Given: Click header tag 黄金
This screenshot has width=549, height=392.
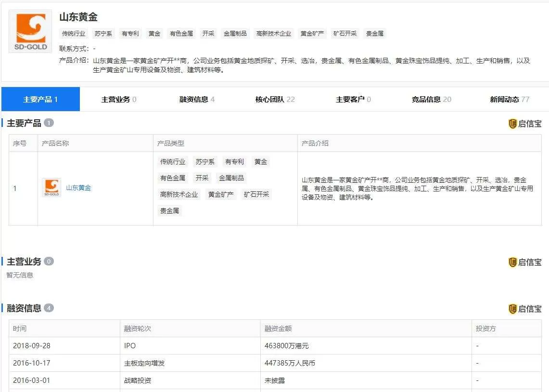Looking at the screenshot, I should tap(154, 34).
